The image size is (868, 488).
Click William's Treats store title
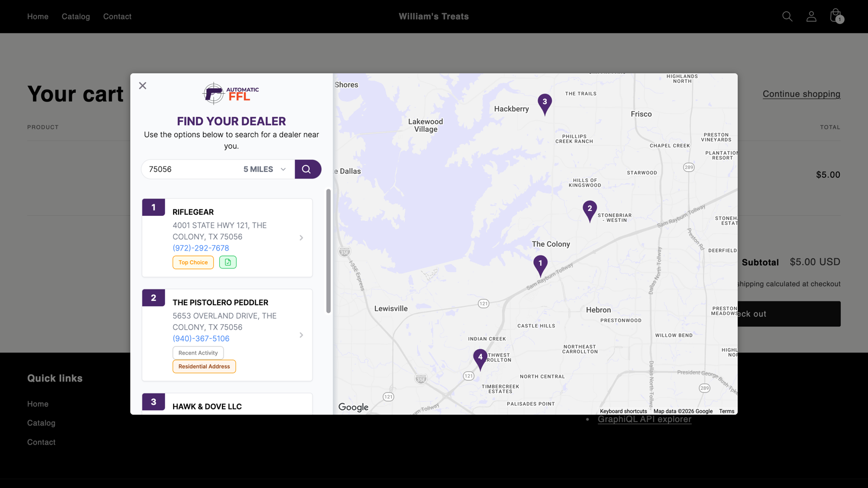pos(434,16)
